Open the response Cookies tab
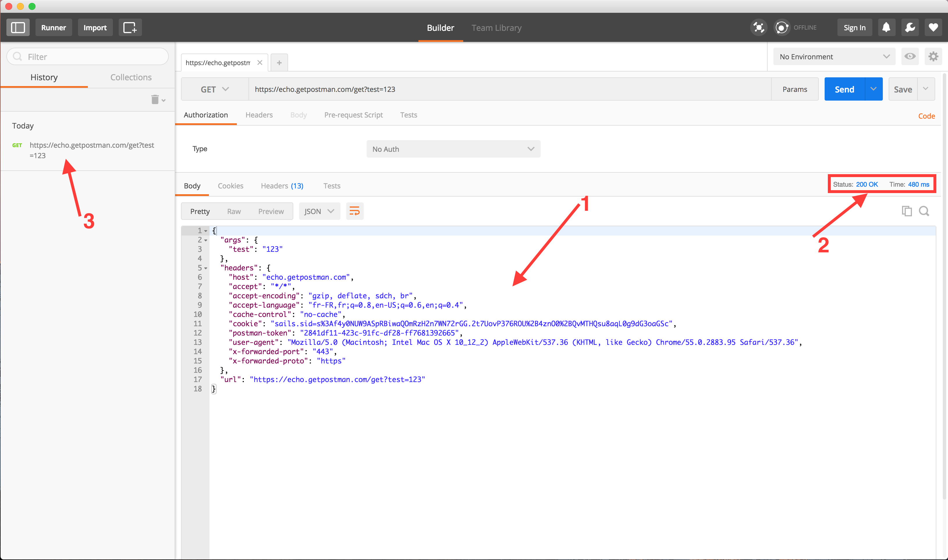The image size is (948, 560). point(230,186)
